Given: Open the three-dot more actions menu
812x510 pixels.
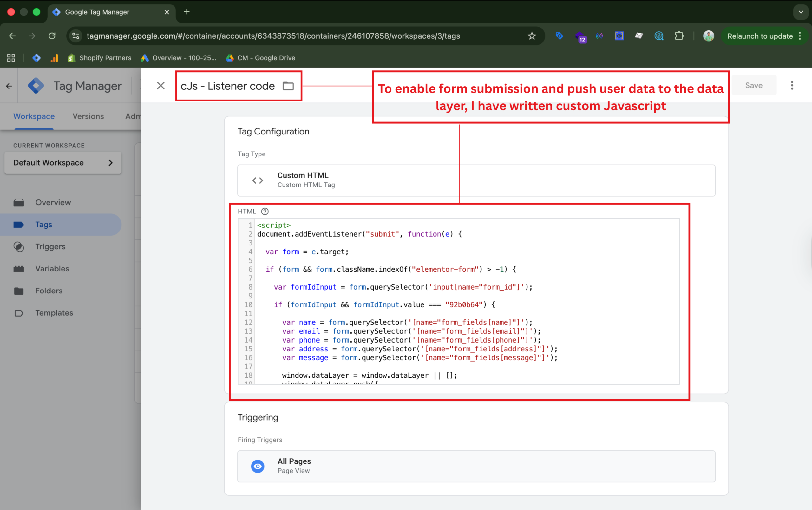Looking at the screenshot, I should 792,86.
